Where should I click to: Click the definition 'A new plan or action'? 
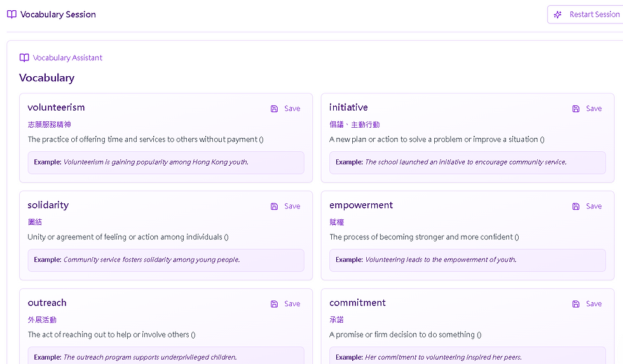[437, 139]
